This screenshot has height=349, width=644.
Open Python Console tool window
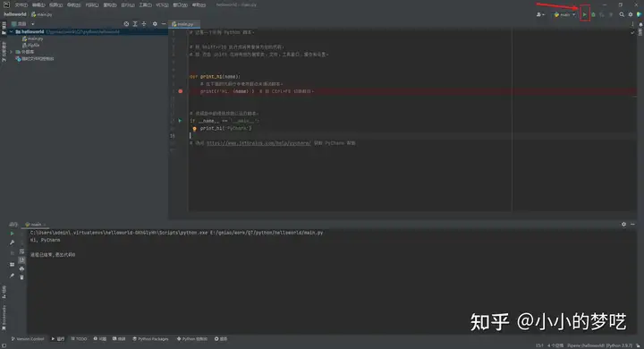coord(191,339)
